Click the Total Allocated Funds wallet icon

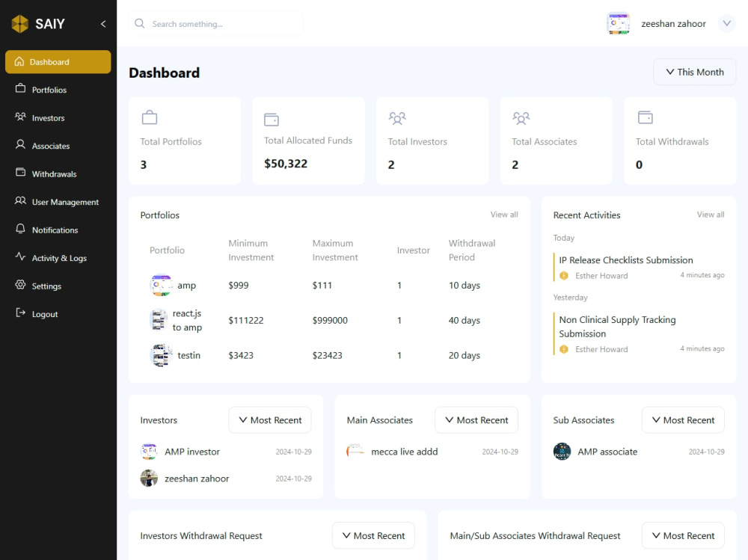coord(272,119)
